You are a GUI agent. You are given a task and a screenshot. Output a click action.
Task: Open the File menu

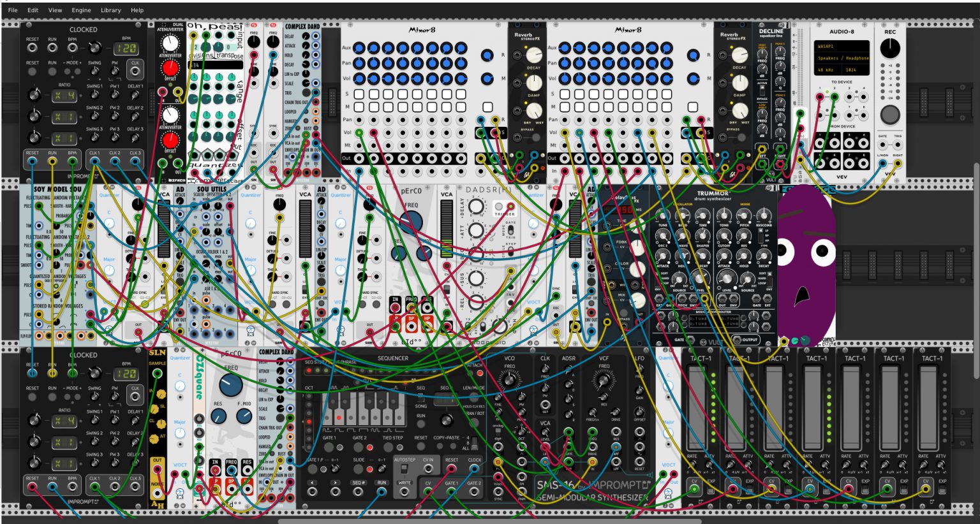pyautogui.click(x=13, y=10)
